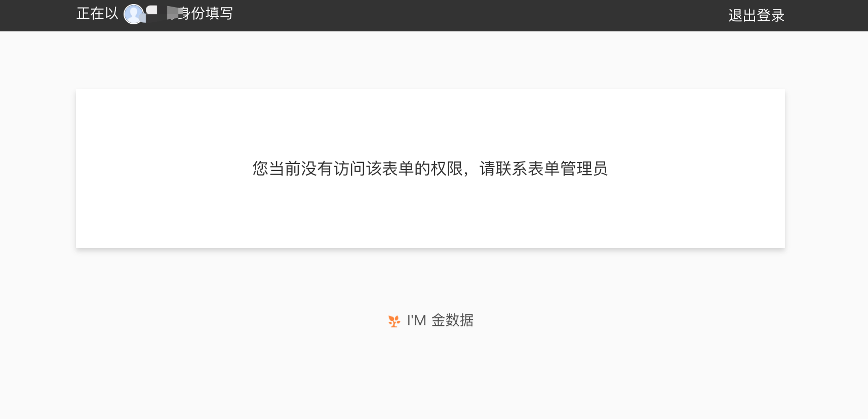
Task: Click the 身份填写 label in the top bar
Action: 205,14
